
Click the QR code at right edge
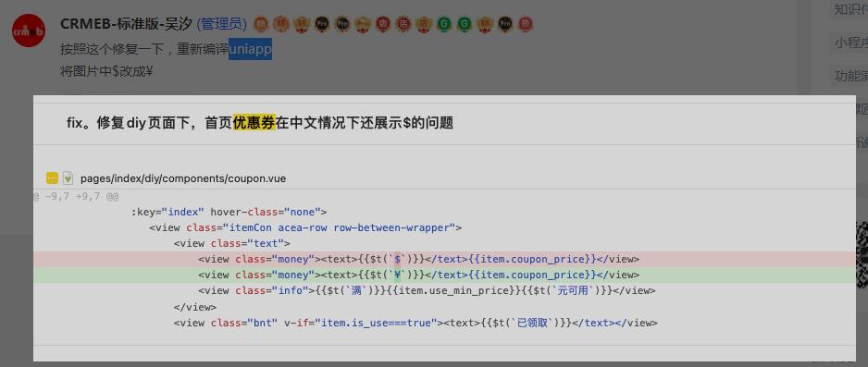pos(862,254)
